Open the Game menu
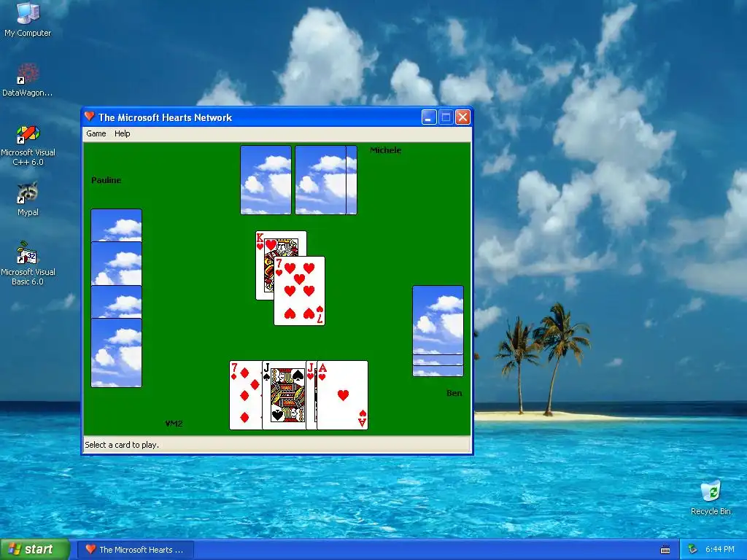Image resolution: width=747 pixels, height=560 pixels. [x=96, y=134]
